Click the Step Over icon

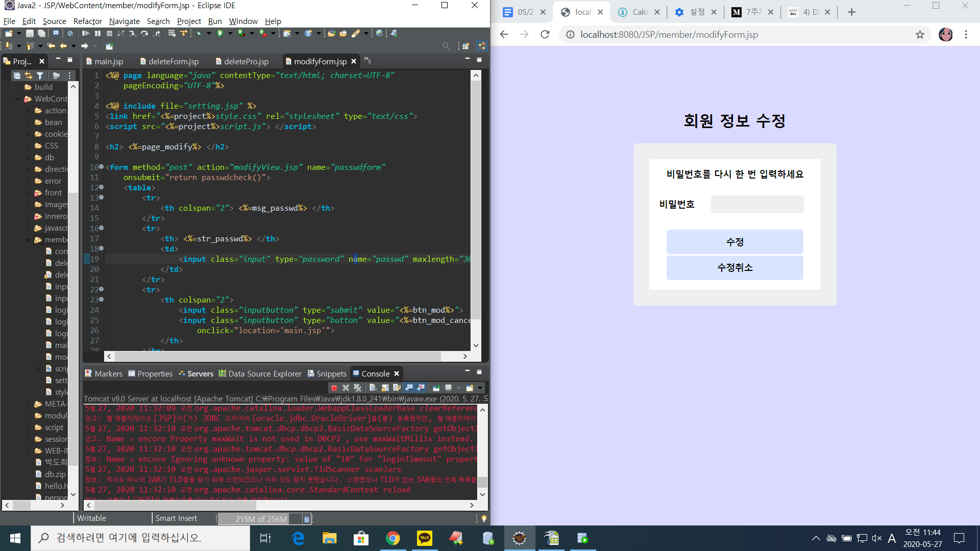click(x=144, y=33)
